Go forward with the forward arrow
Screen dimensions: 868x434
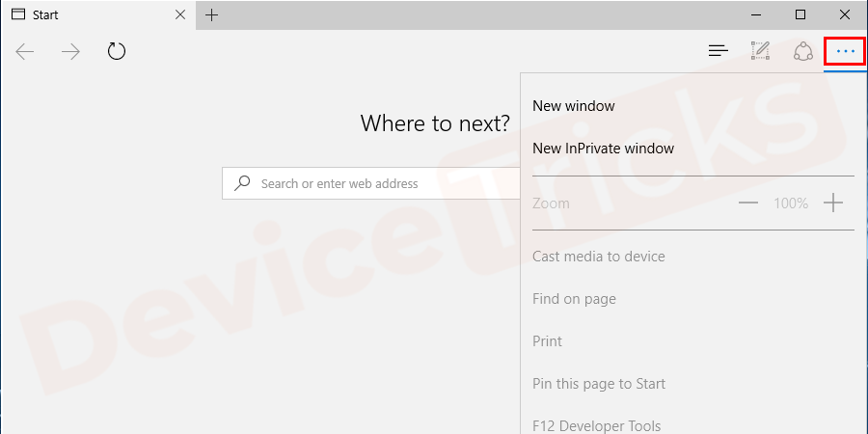click(70, 52)
